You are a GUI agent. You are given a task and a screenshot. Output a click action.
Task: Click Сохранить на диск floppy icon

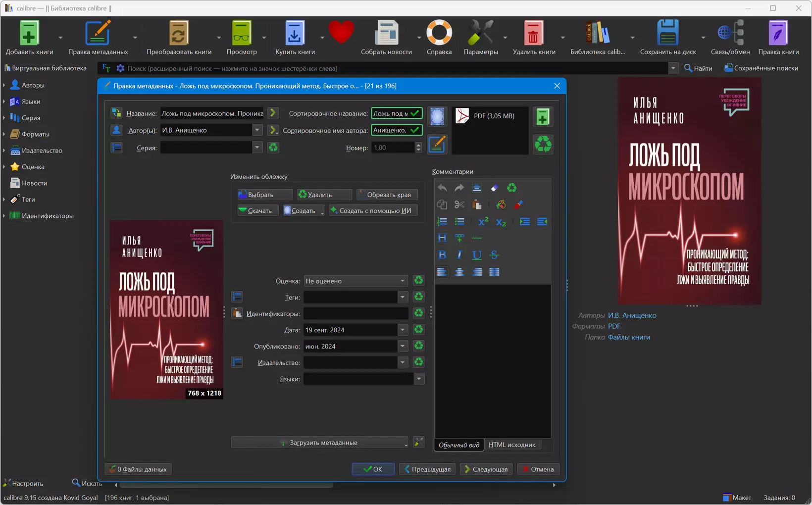click(668, 34)
